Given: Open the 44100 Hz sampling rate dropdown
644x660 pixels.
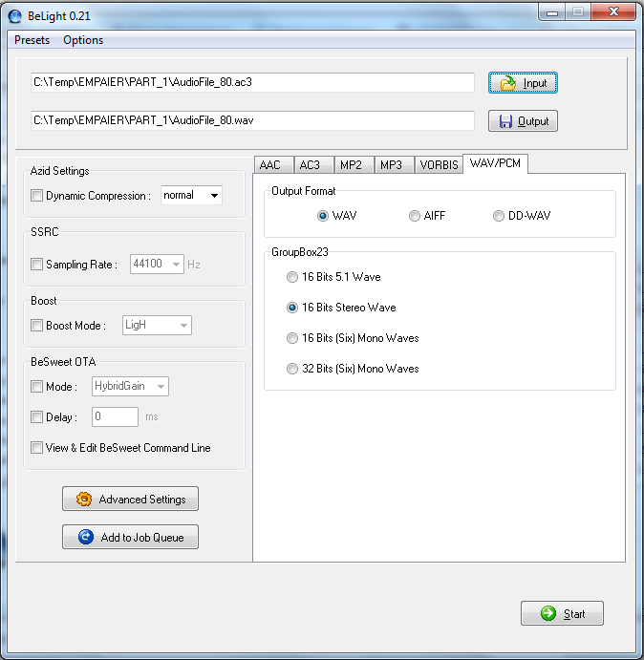Looking at the screenshot, I should [157, 264].
